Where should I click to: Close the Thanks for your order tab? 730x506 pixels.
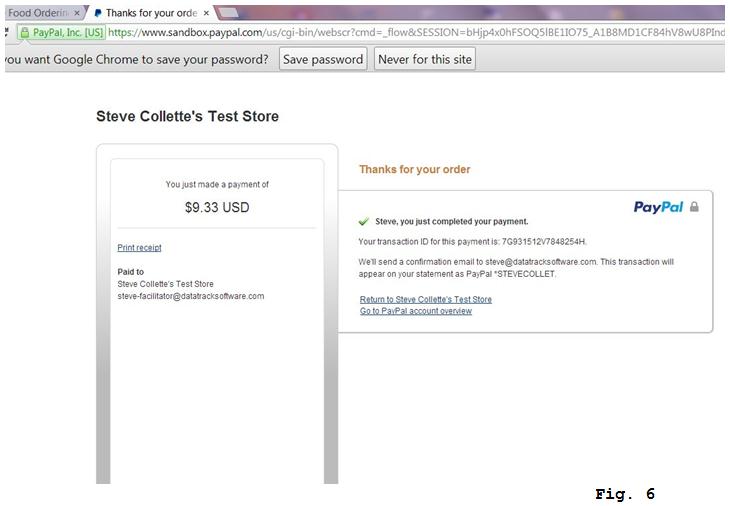207,13
